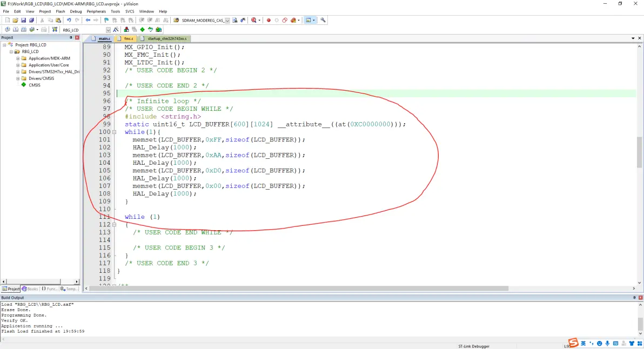Select the CMSIS item in project tree
Viewport: 644px width, 349px height.
(34, 85)
